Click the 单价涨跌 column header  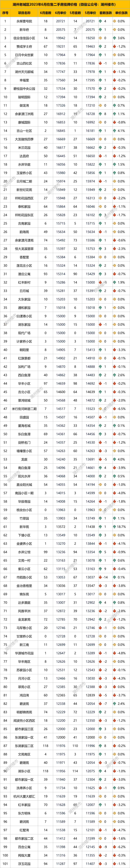121,13
